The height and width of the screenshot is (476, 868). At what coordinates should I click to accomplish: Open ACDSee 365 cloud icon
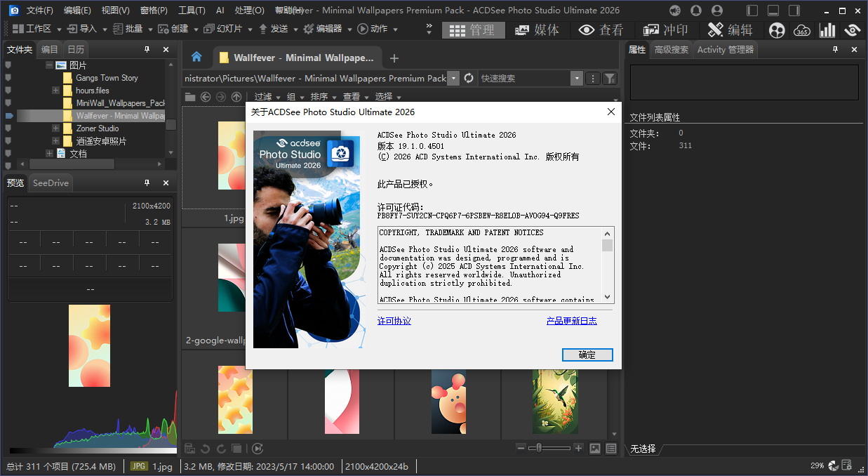click(x=802, y=29)
